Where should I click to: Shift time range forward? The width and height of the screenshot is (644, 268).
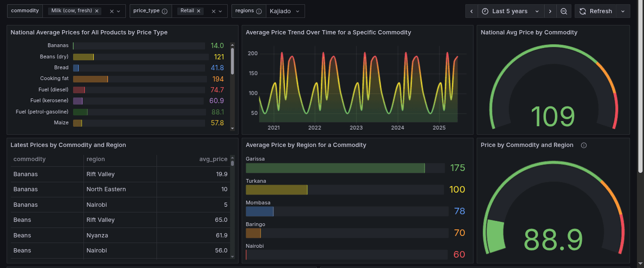tap(550, 11)
